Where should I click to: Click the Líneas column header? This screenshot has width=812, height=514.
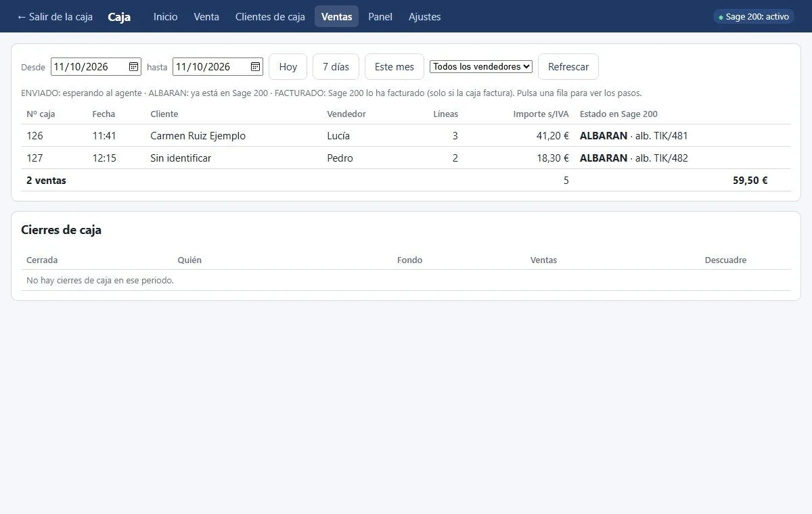click(446, 114)
